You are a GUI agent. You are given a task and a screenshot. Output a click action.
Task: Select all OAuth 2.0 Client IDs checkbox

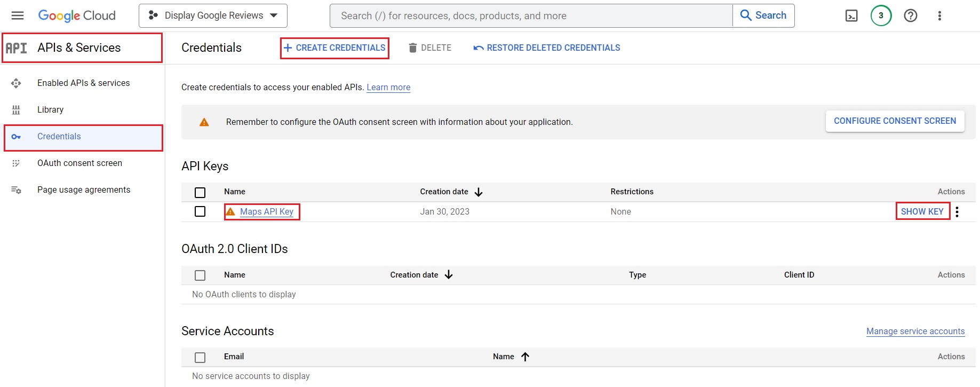(x=200, y=275)
